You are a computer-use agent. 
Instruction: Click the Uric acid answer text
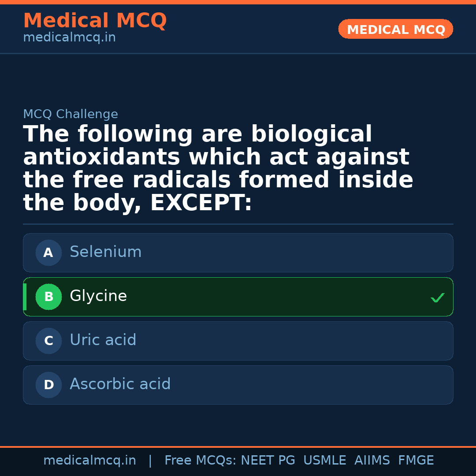click(x=103, y=340)
